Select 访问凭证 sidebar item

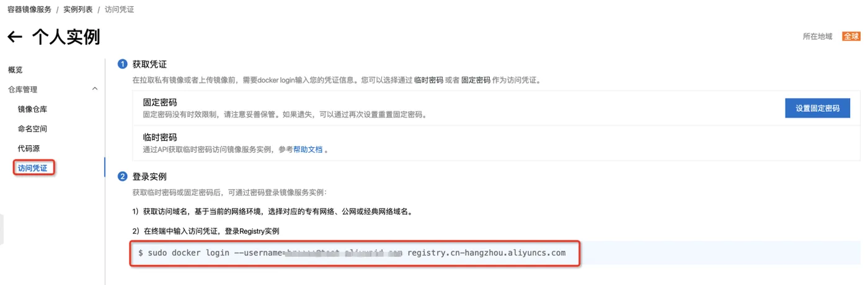coord(33,168)
